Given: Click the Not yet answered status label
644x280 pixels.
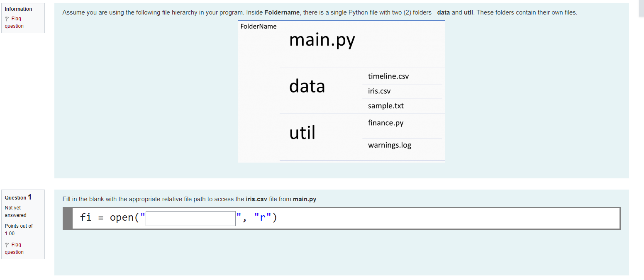Looking at the screenshot, I should 15,211.
